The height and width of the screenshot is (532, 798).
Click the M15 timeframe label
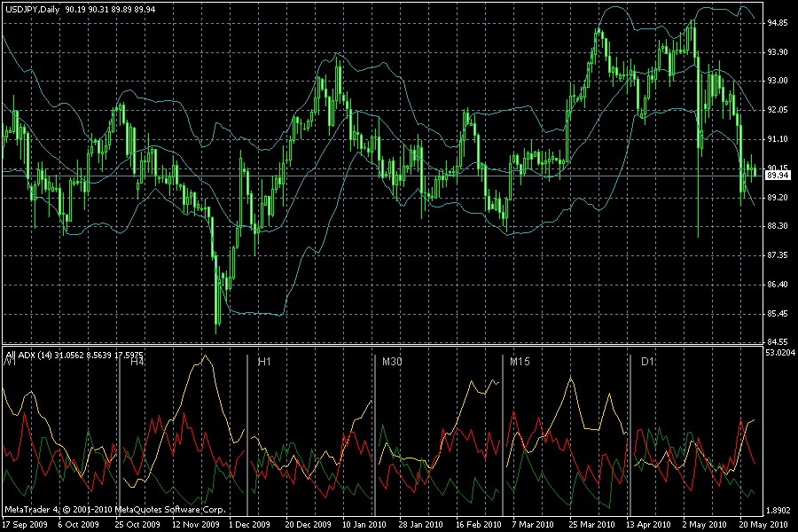[x=520, y=362]
